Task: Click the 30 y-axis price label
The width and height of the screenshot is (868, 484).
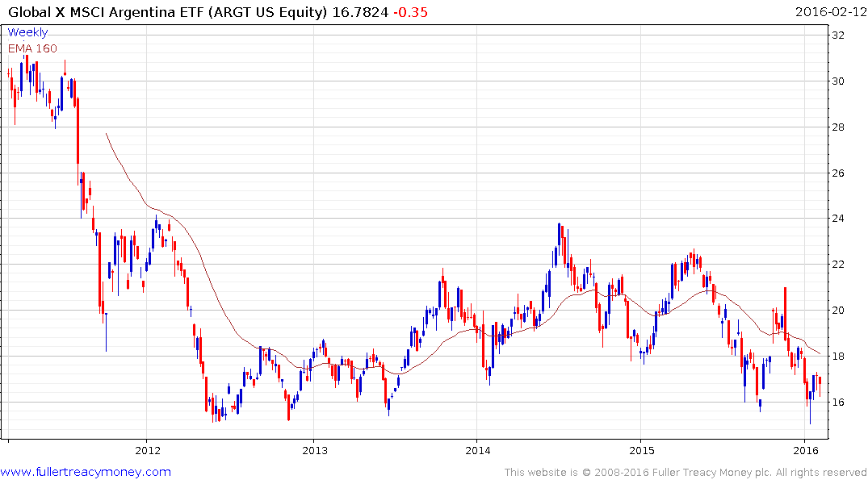Action: click(838, 81)
